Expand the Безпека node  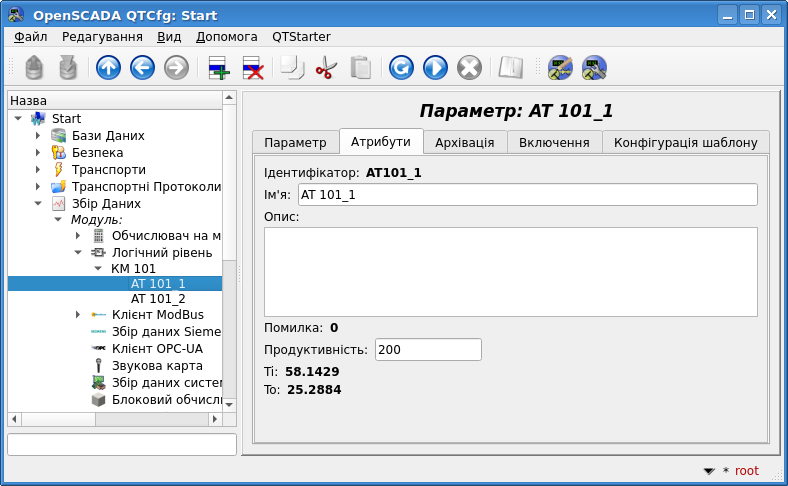point(38,153)
